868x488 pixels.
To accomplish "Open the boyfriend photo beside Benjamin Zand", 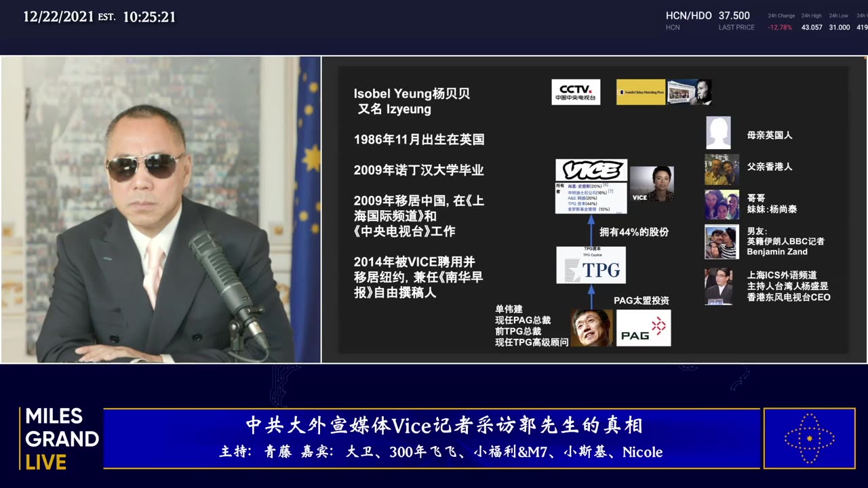I will [x=722, y=241].
